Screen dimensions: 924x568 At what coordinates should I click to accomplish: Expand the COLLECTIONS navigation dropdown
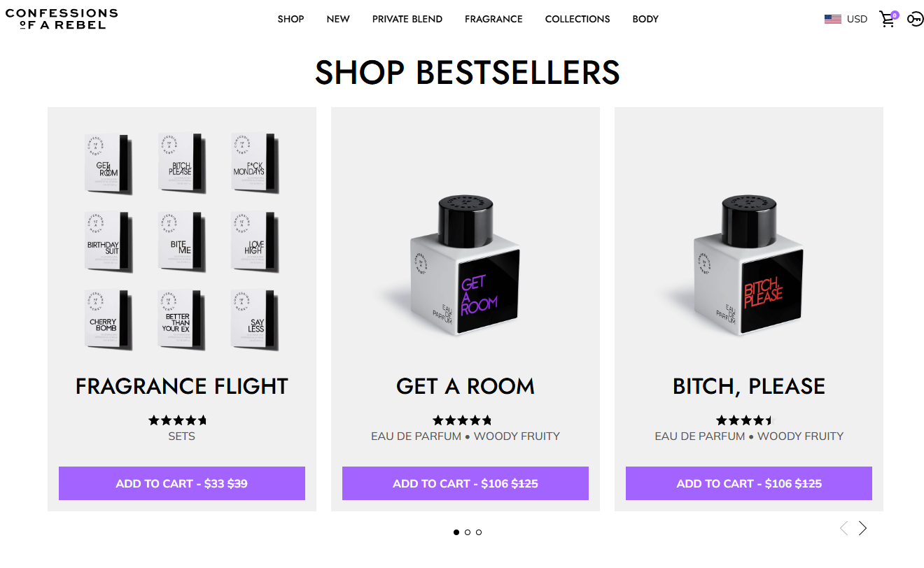(x=577, y=19)
